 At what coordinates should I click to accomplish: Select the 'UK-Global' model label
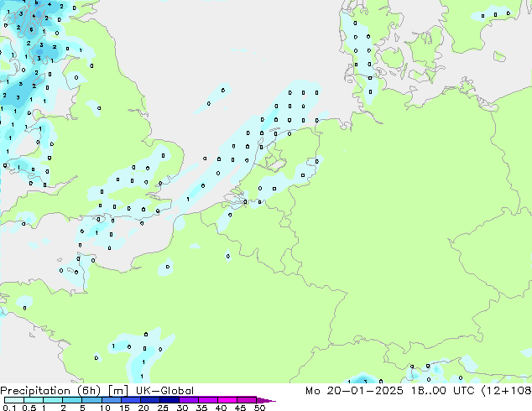[x=164, y=391]
